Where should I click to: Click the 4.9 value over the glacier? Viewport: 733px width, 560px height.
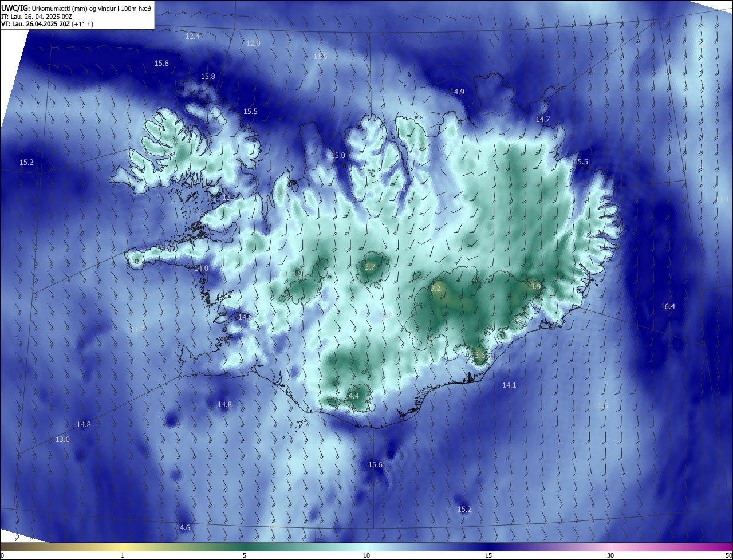(297, 274)
